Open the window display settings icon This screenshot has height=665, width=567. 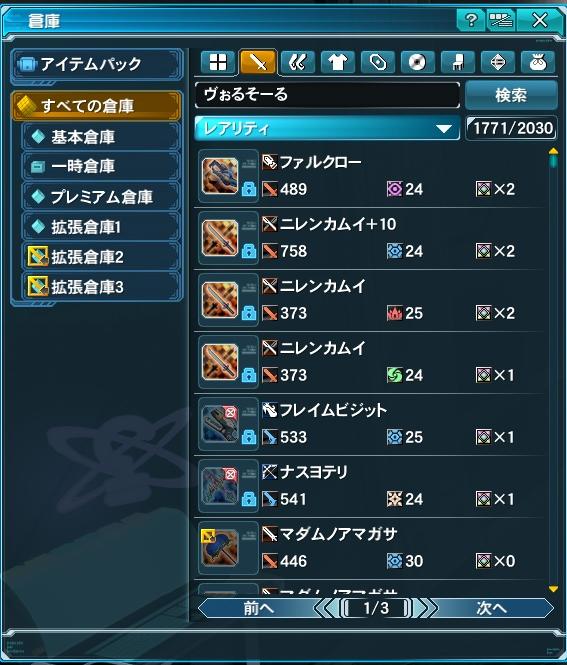click(501, 20)
